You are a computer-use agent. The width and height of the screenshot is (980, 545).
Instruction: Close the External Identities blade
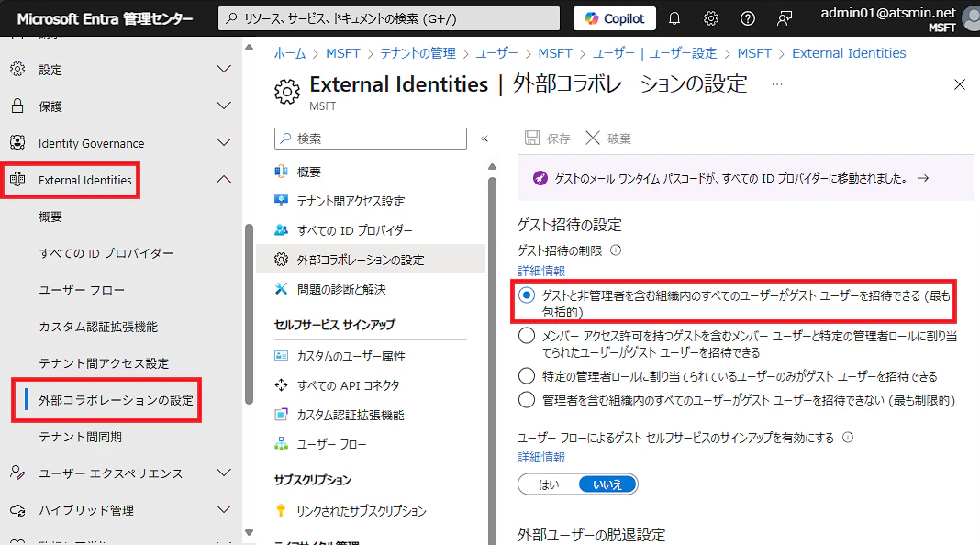pyautogui.click(x=960, y=84)
